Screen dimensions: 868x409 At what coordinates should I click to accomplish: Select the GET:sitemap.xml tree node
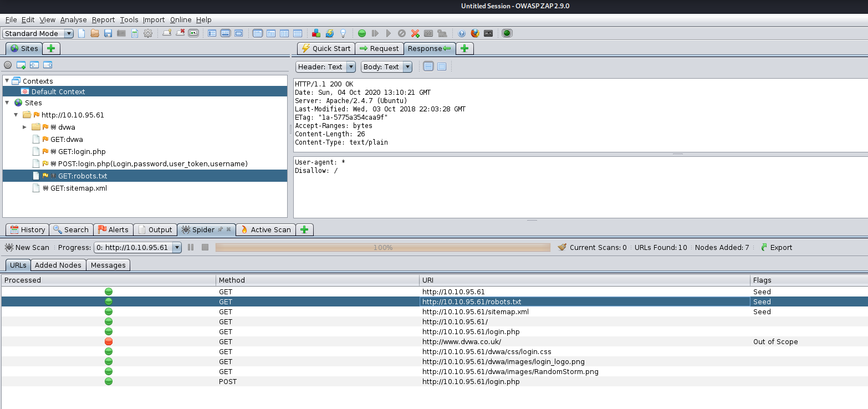[78, 188]
